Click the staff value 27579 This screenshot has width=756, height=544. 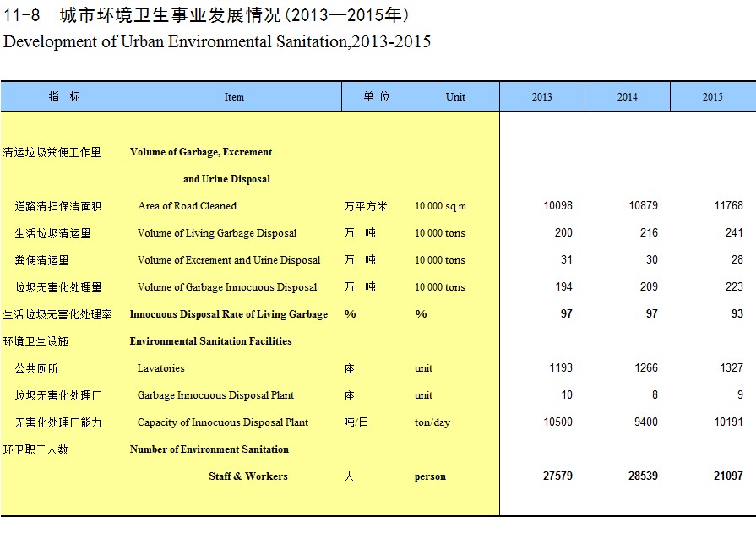coord(557,476)
